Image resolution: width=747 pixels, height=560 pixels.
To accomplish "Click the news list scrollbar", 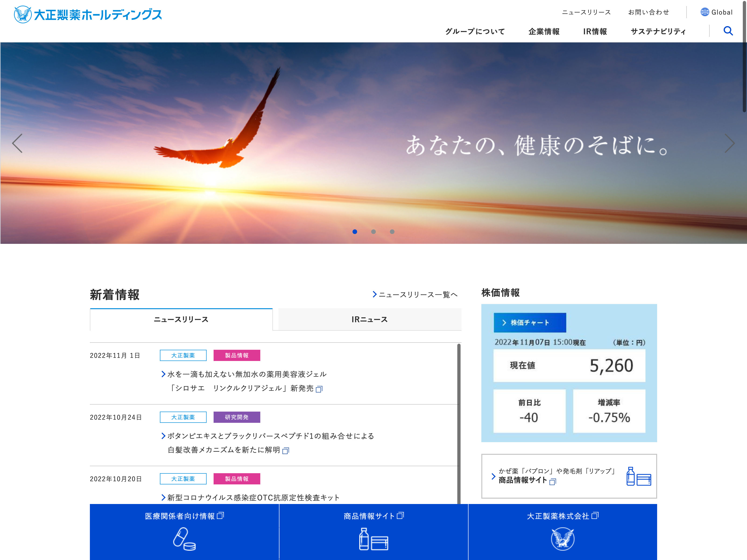I will [x=459, y=422].
